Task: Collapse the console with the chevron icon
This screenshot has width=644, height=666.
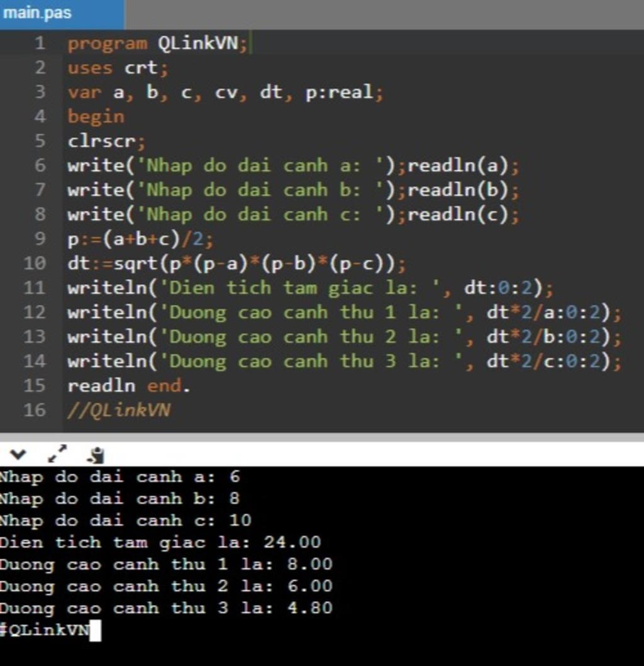Action: pyautogui.click(x=18, y=455)
